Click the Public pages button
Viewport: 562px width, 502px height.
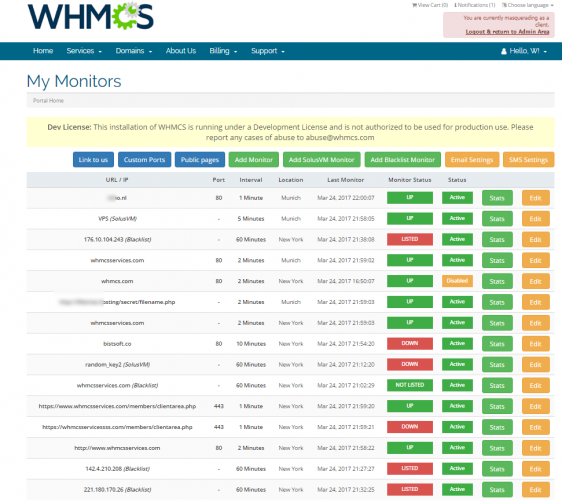200,160
